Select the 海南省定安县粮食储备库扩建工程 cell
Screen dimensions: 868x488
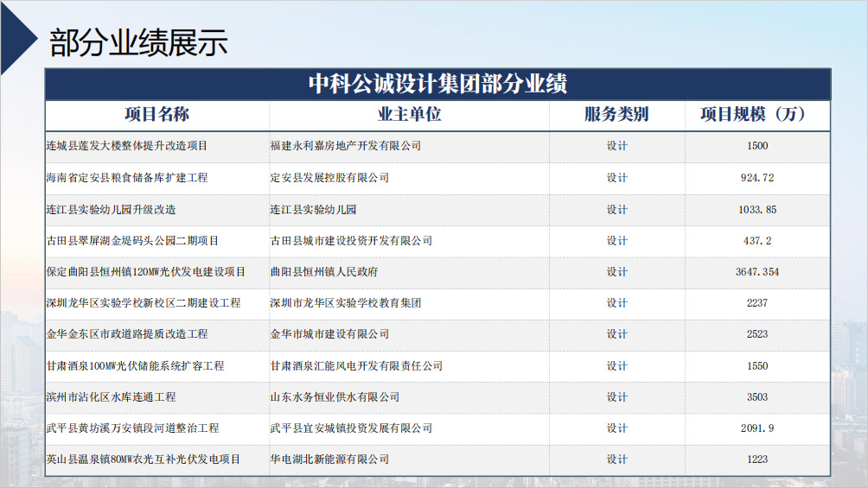[127, 178]
